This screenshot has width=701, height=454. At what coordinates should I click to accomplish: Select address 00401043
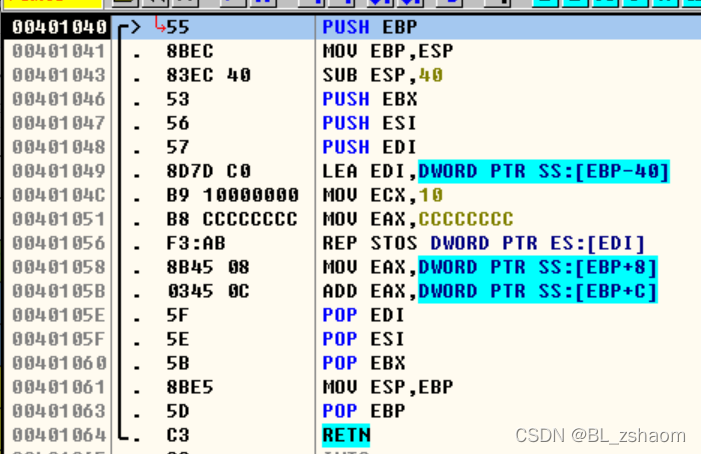59,75
